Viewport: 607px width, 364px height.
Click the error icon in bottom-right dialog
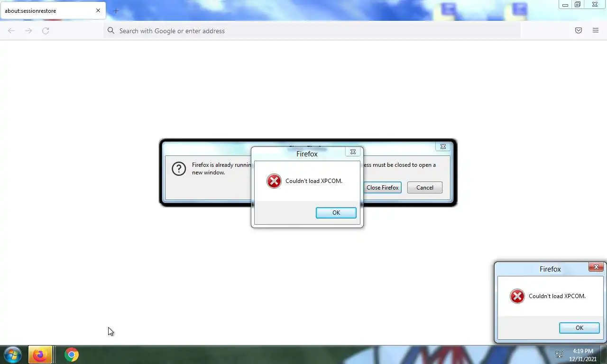pos(517,296)
